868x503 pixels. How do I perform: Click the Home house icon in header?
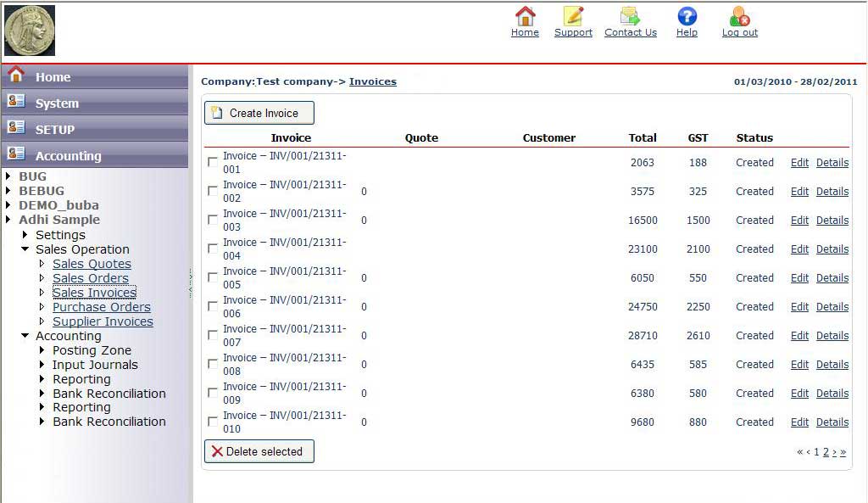tap(525, 15)
